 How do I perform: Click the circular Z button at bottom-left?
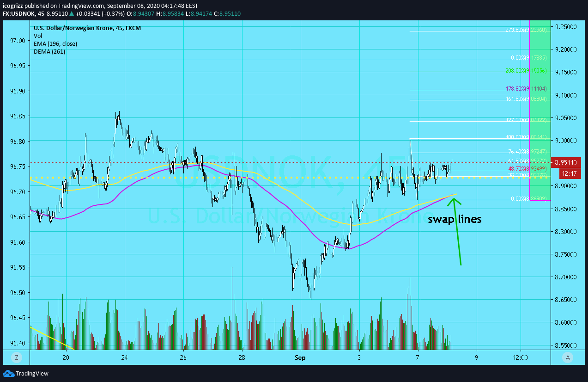(17, 357)
